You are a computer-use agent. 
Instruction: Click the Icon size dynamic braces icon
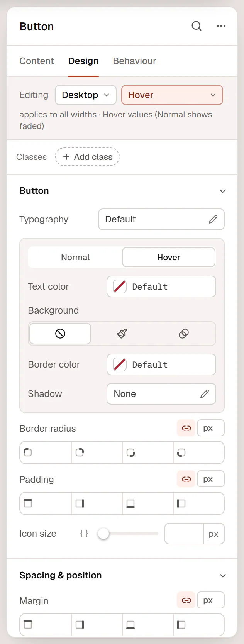click(84, 534)
